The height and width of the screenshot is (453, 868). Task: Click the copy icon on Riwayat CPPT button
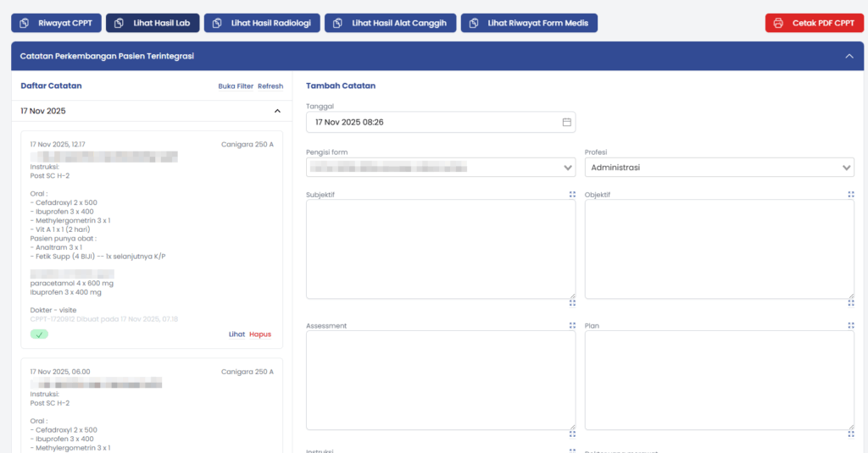tap(25, 23)
